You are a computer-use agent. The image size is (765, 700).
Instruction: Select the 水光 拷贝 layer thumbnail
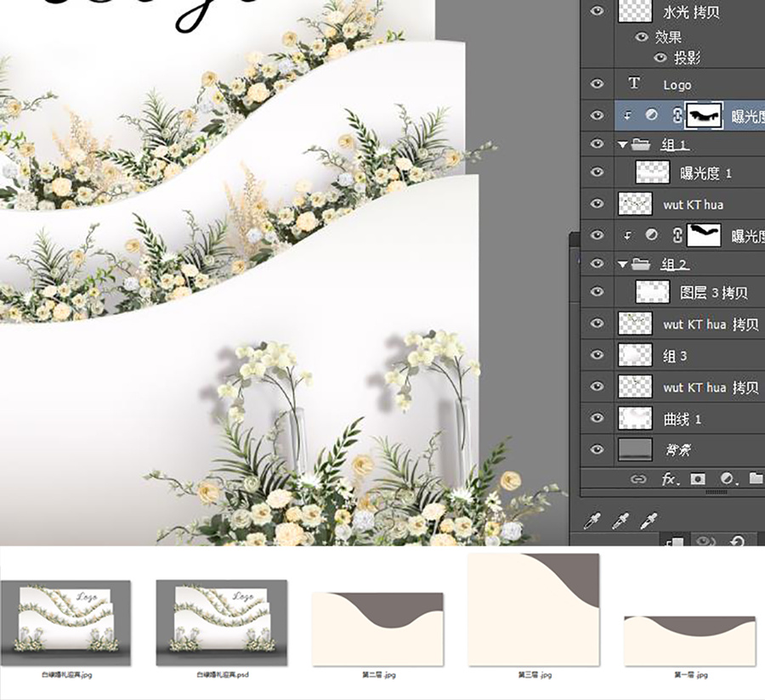pyautogui.click(x=635, y=11)
